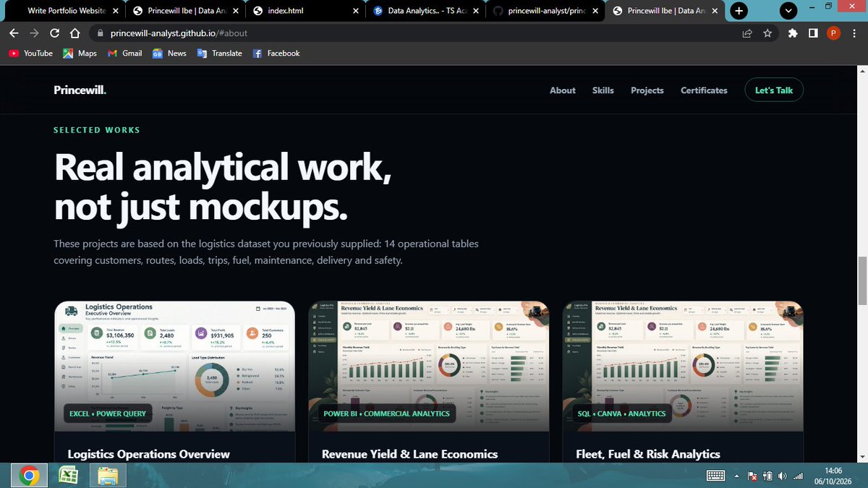Open the browser home page
The image size is (868, 488).
[x=75, y=33]
